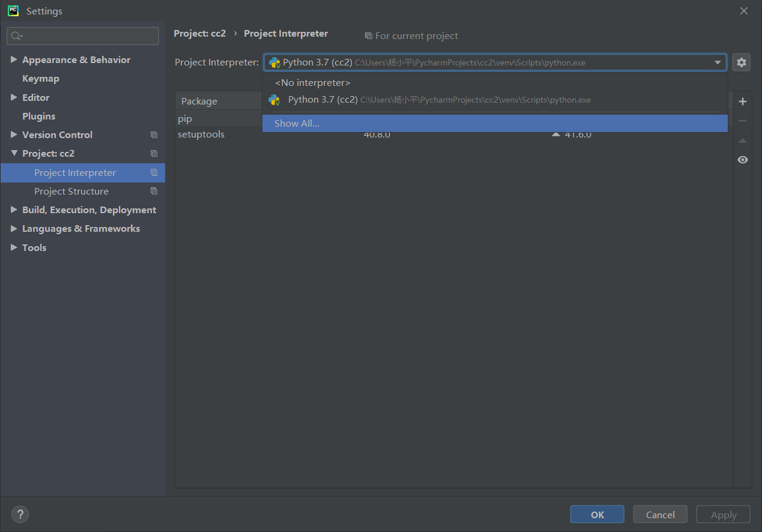
Task: Click the PyCharm logo in title bar
Action: (x=13, y=11)
